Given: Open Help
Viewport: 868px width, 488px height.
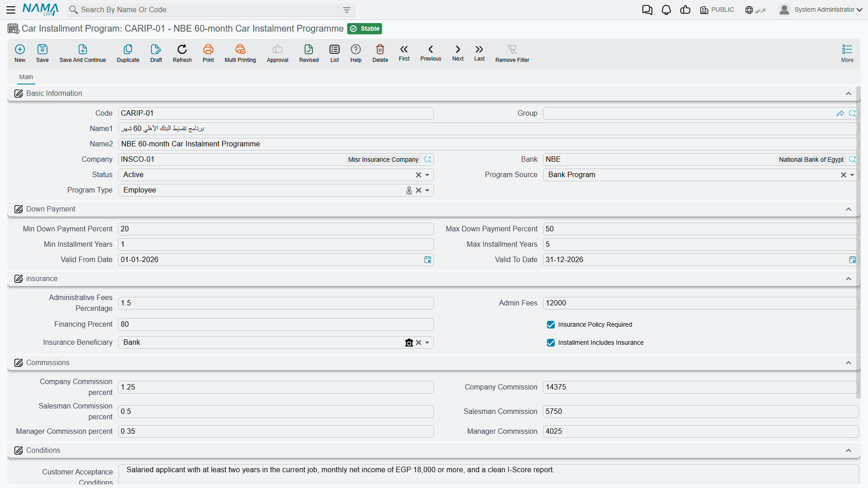Looking at the screenshot, I should (x=356, y=53).
